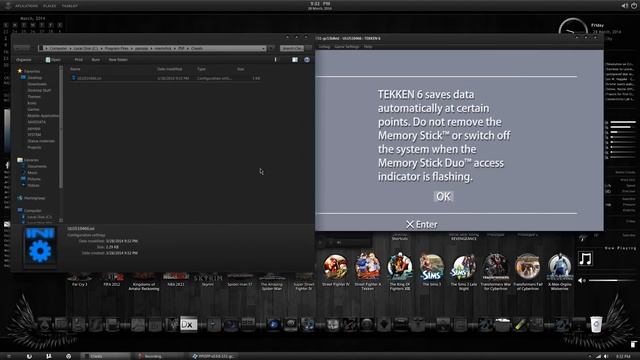This screenshot has width=640, height=360.
Task: Select Downloads in Explorer navigation pane
Action: tap(37, 84)
